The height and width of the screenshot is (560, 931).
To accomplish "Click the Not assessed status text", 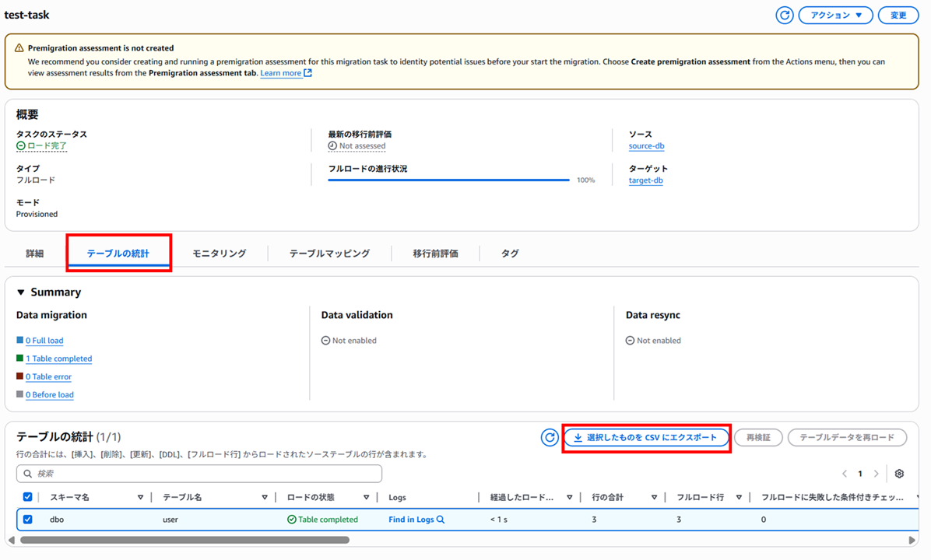I will click(x=362, y=146).
